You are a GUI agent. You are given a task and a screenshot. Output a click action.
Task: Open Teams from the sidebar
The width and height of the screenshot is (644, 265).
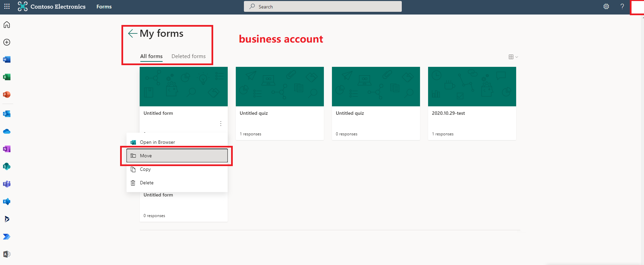tap(7, 184)
